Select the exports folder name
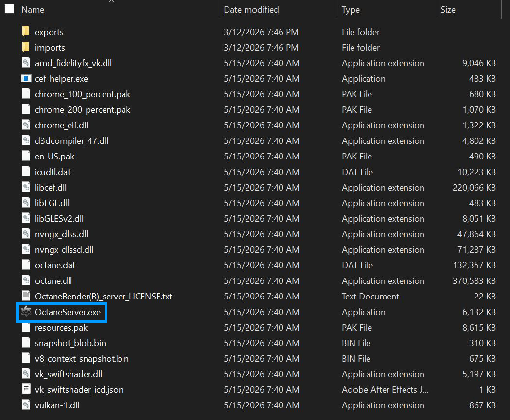Screen dimensions: 510x420 [49, 32]
